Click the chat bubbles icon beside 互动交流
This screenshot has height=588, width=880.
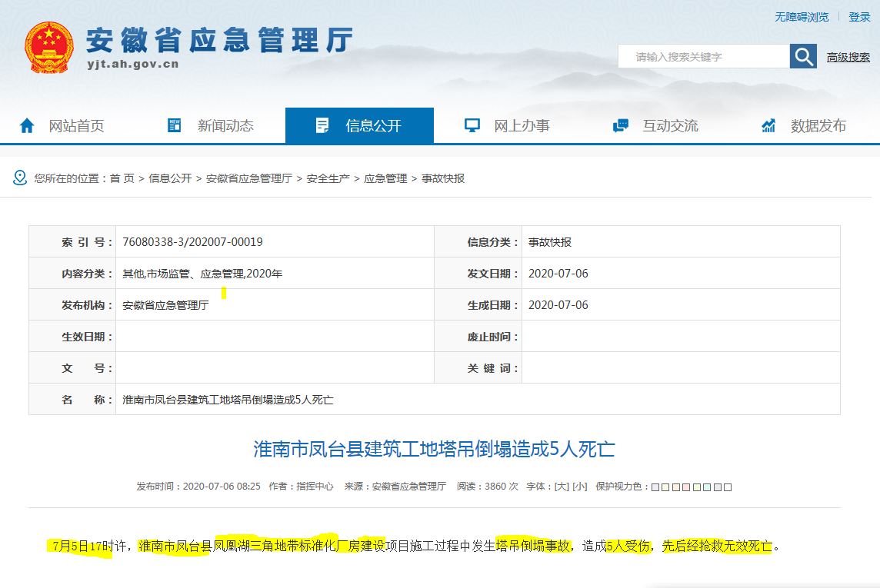click(621, 125)
